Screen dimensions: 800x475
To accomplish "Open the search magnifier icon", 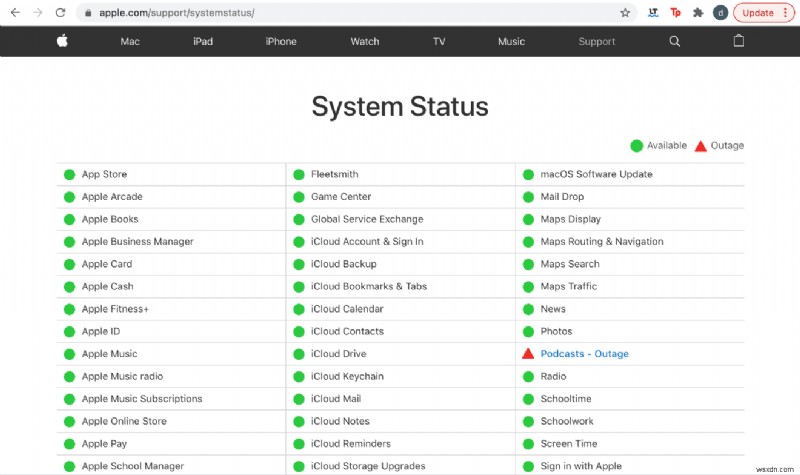I will point(674,41).
